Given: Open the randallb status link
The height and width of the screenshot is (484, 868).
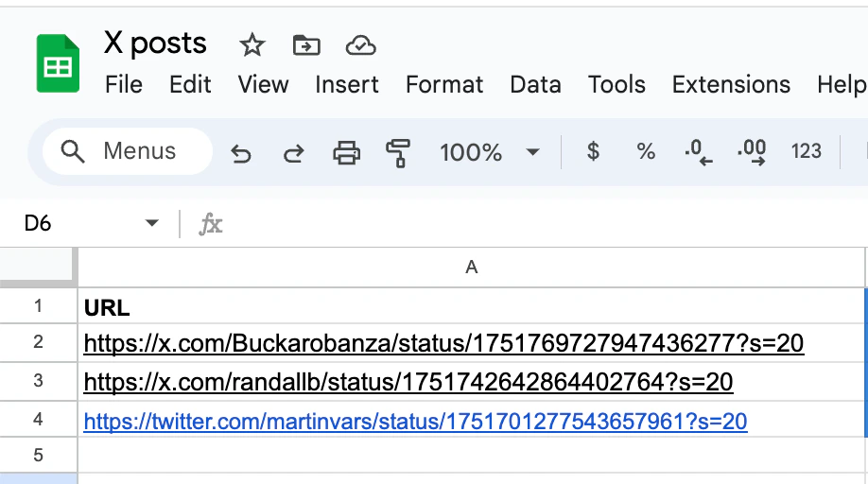Looking at the screenshot, I should pyautogui.click(x=408, y=382).
